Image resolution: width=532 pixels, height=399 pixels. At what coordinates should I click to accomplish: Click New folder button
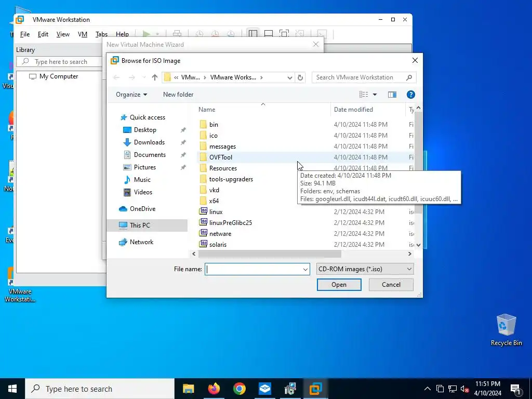178,95
